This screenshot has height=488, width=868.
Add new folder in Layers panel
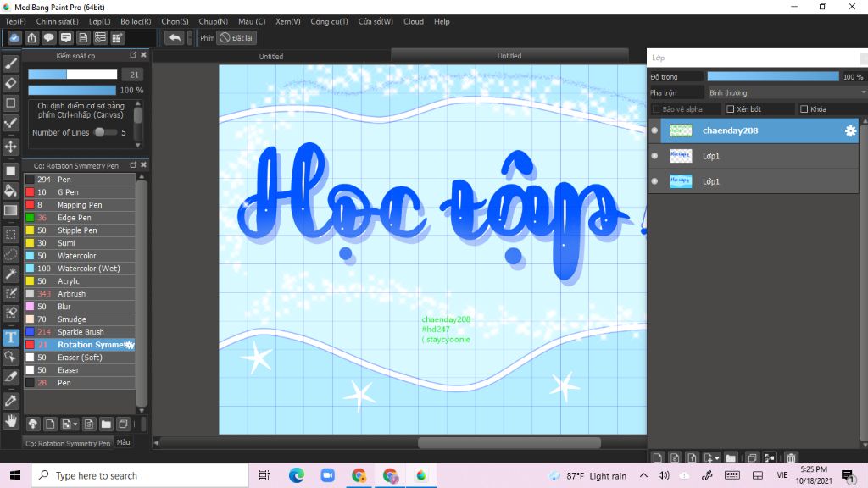[x=731, y=457]
